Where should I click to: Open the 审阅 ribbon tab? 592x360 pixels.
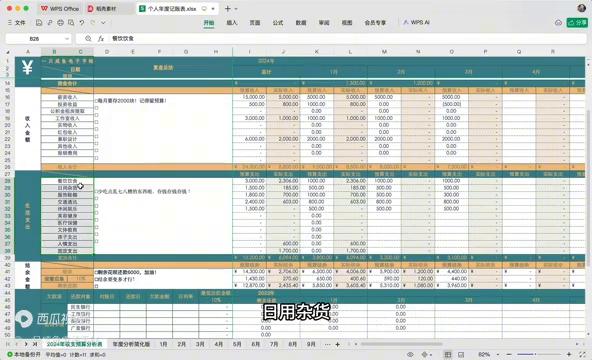324,23
